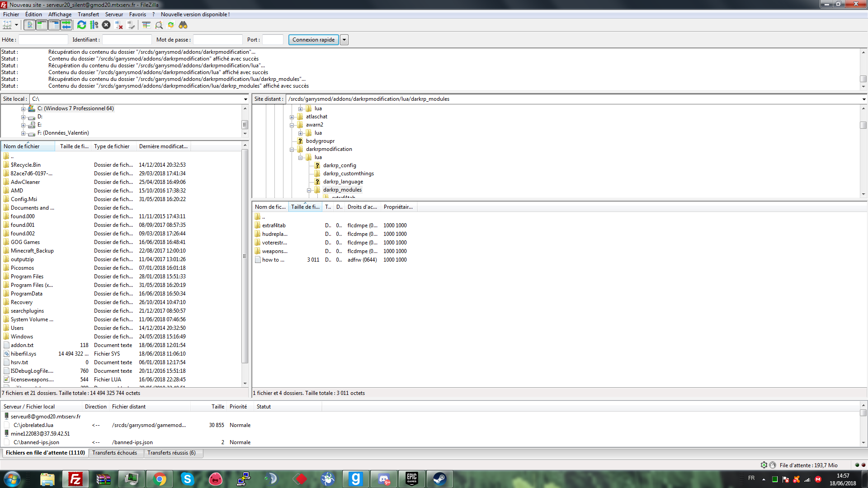Select the 'how to' remote file
Screen dimensions: 868x488
coord(273,260)
